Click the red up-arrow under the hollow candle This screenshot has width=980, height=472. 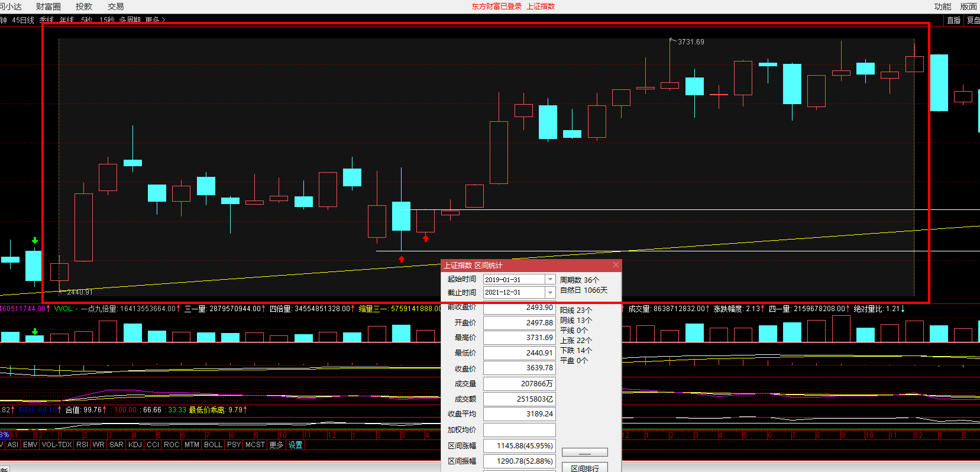[426, 238]
